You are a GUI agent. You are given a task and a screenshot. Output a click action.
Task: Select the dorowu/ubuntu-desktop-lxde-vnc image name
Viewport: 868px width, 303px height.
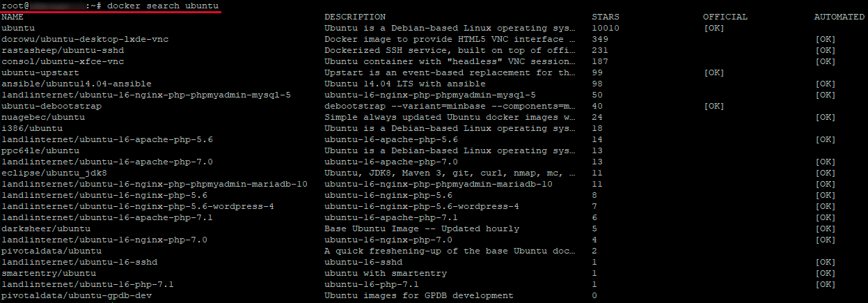[x=85, y=39]
